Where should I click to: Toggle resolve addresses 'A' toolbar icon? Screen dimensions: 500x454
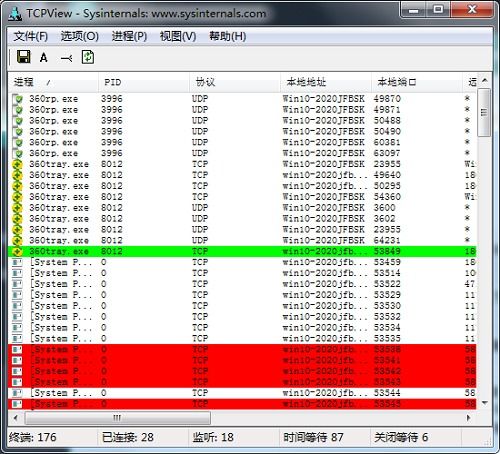coord(44,58)
